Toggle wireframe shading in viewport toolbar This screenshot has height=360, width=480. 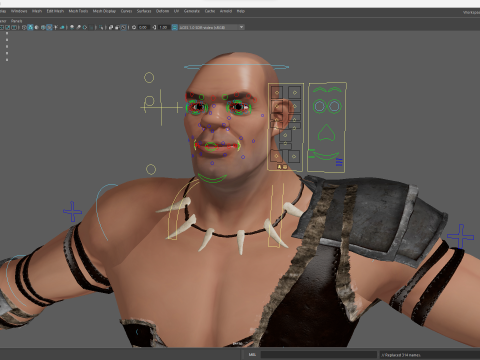[24, 27]
